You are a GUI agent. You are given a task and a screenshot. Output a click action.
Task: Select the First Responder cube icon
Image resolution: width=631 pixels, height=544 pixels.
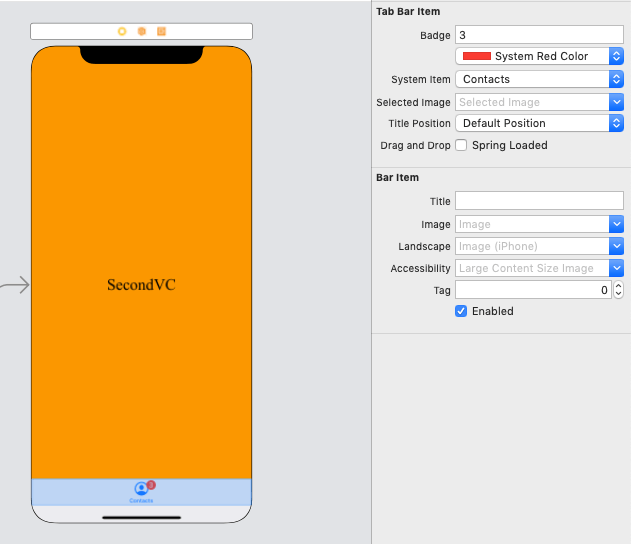coord(142,31)
